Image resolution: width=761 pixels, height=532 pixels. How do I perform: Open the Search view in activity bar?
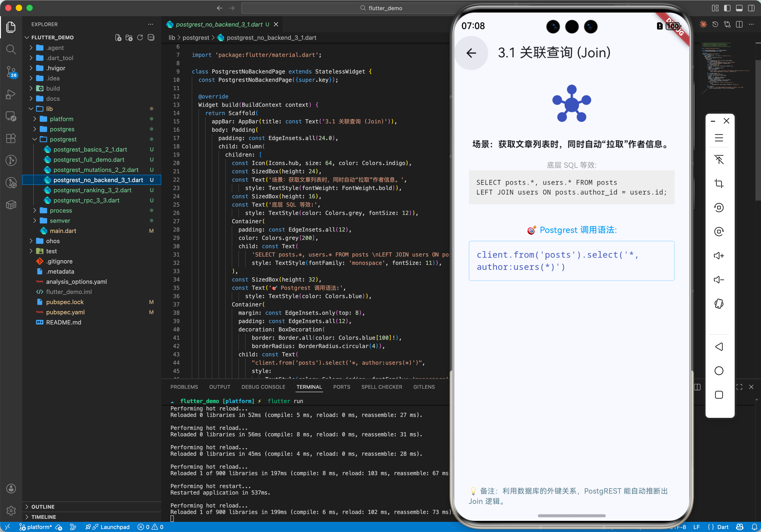click(x=11, y=49)
